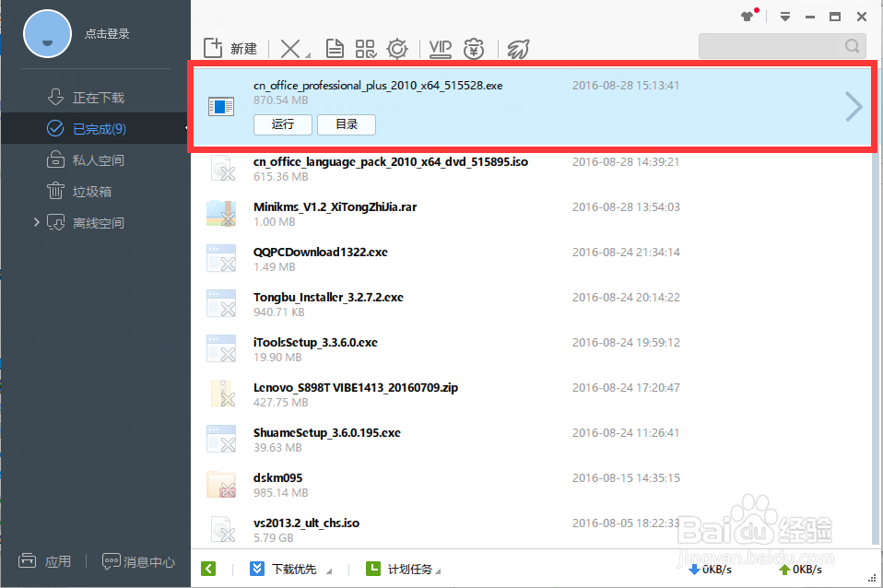The width and height of the screenshot is (883, 588).
Task: Click the file list vertical scrollbar
Action: [x=875, y=349]
